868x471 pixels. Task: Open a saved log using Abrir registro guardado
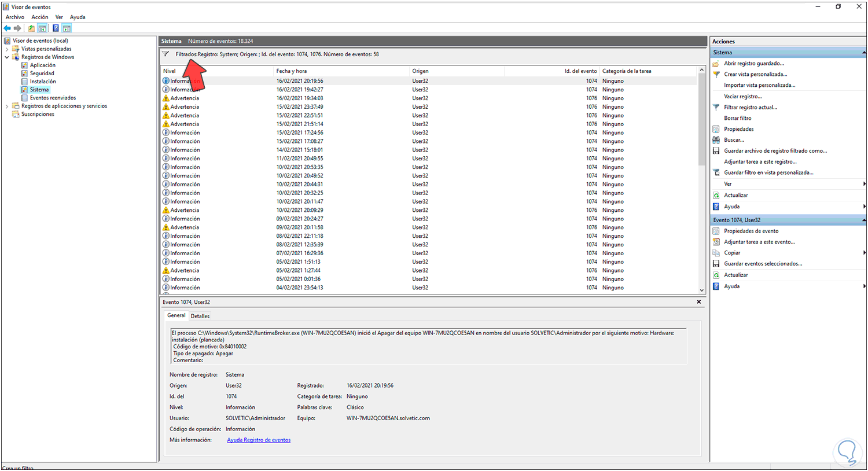tap(754, 63)
